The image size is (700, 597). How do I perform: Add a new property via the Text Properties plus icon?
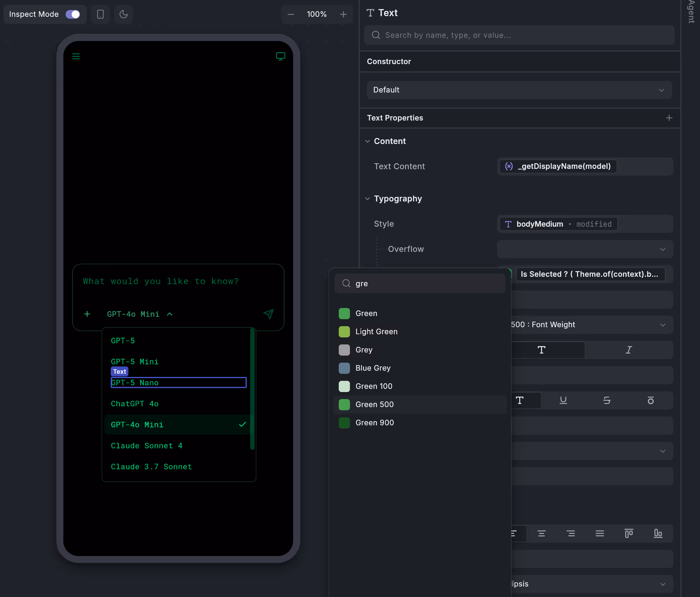point(669,118)
